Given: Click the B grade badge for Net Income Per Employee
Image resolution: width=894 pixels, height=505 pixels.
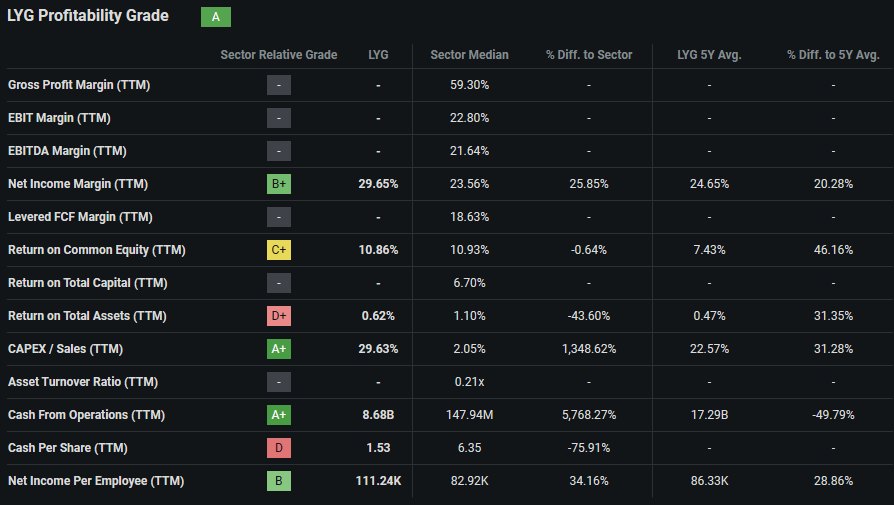Looking at the screenshot, I should click(x=279, y=481).
